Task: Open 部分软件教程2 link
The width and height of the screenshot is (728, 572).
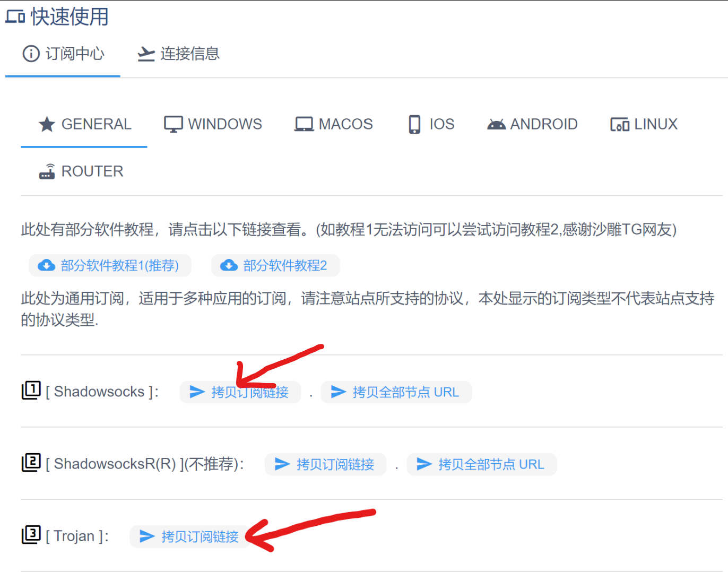Action: (275, 265)
